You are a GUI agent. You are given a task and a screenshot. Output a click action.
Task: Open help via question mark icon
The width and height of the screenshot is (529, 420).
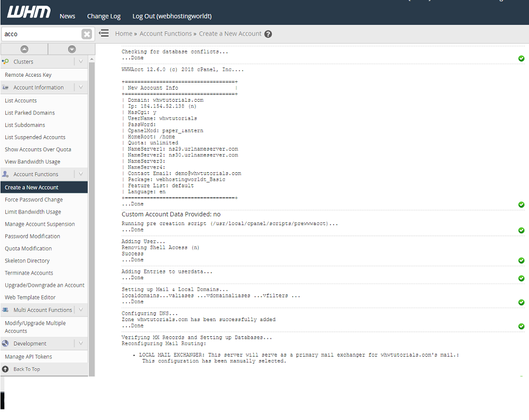(268, 34)
